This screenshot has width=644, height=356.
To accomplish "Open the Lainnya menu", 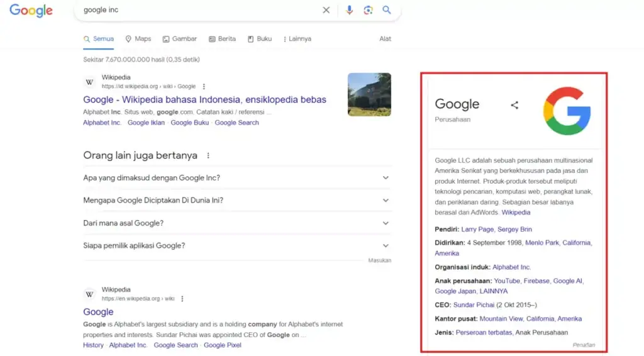I will pos(297,38).
